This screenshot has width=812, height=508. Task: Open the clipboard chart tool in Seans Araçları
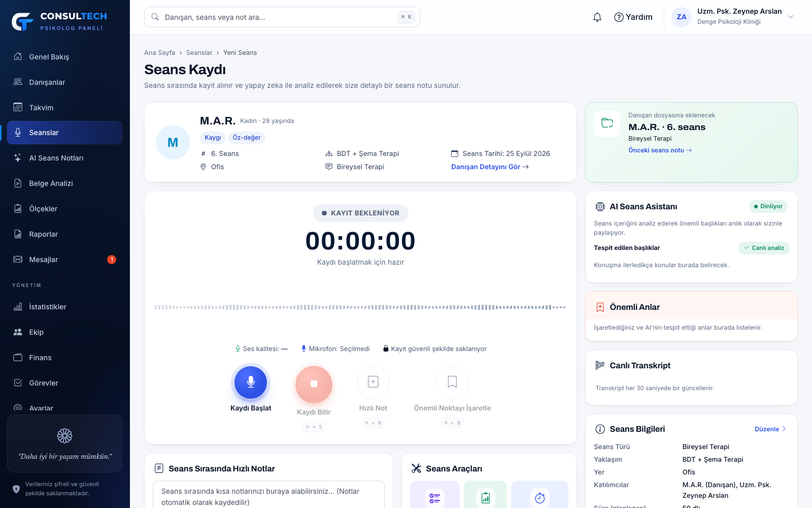(485, 495)
